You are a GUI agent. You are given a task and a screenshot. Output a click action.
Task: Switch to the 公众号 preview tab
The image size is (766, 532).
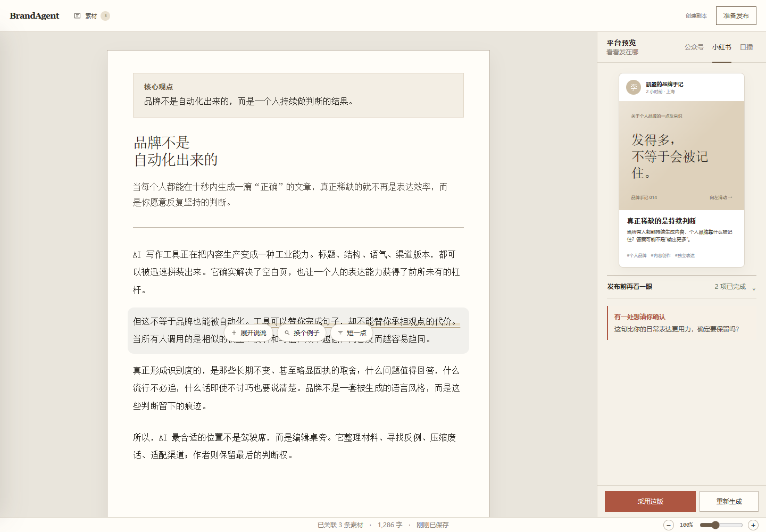694,47
